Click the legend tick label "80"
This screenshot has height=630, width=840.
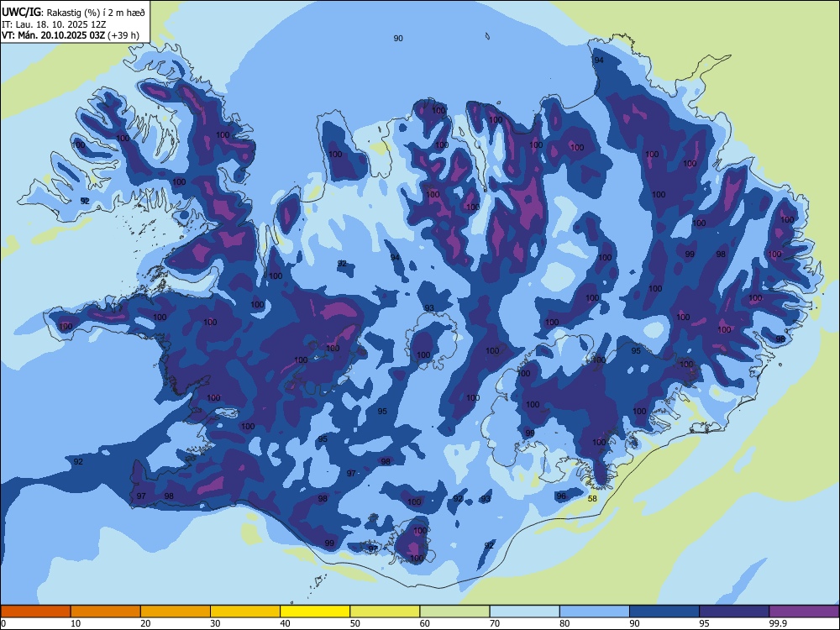pyautogui.click(x=564, y=623)
